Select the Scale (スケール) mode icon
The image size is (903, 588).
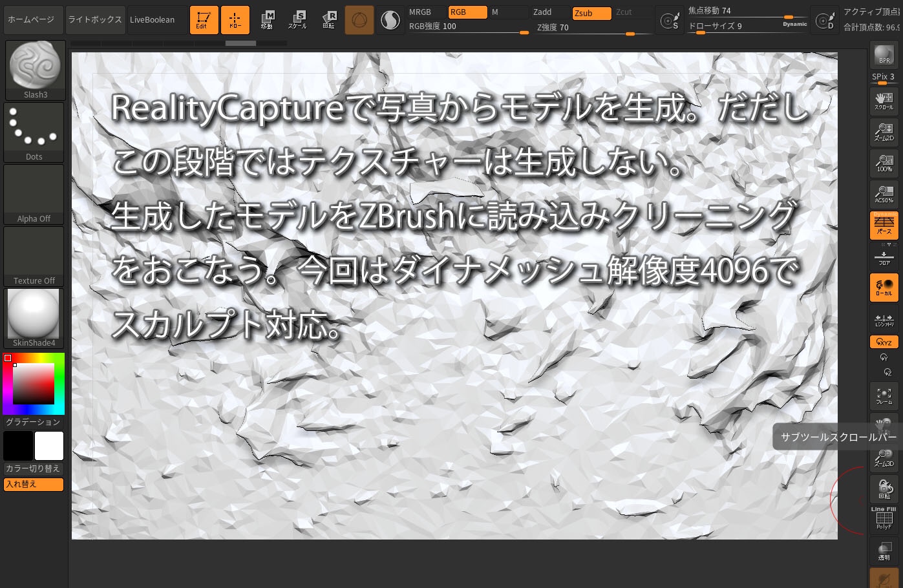(x=297, y=20)
